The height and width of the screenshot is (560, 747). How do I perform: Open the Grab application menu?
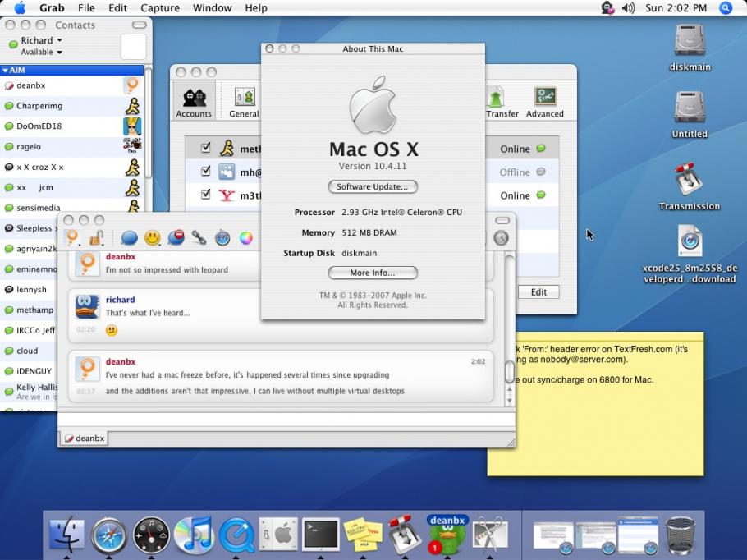[52, 8]
